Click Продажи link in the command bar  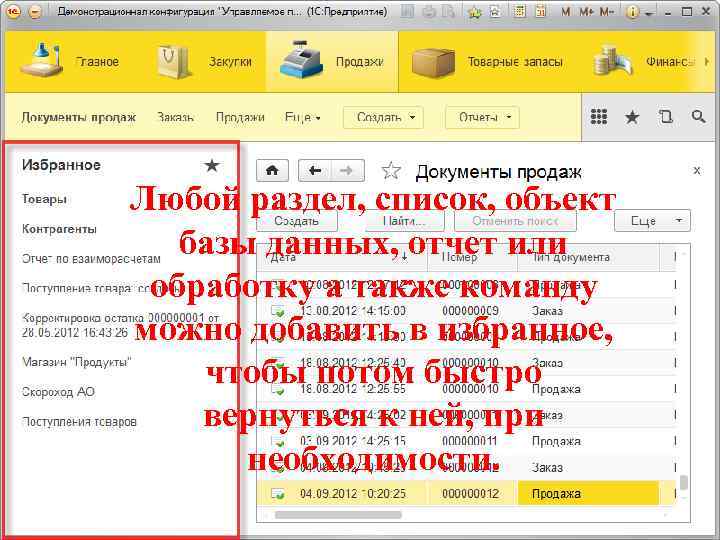coord(240,118)
